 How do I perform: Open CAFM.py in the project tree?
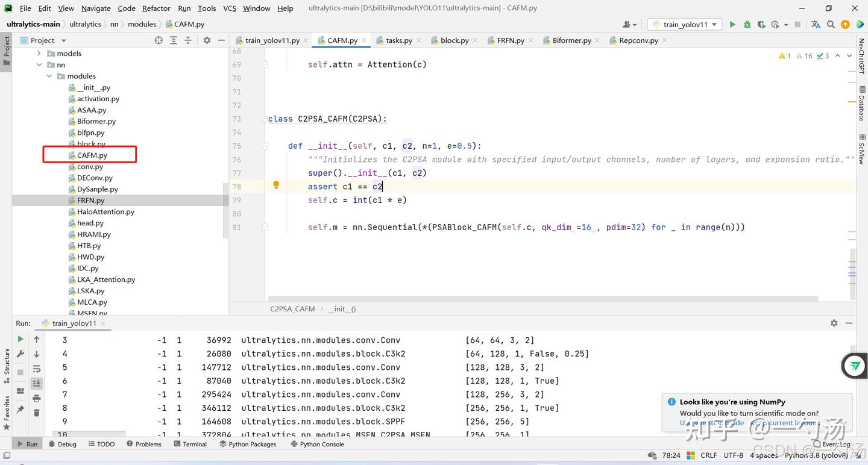click(92, 155)
